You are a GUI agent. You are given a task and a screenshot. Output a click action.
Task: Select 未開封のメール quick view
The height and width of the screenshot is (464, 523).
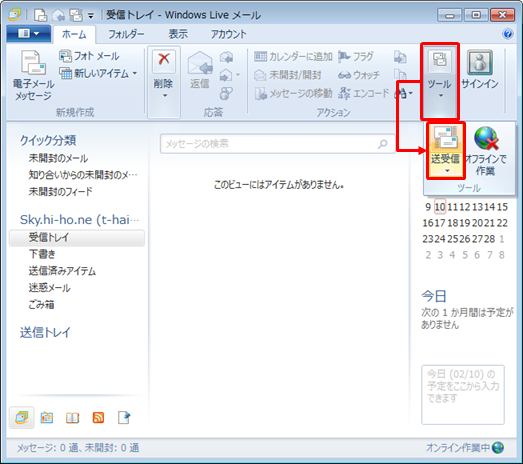58,158
